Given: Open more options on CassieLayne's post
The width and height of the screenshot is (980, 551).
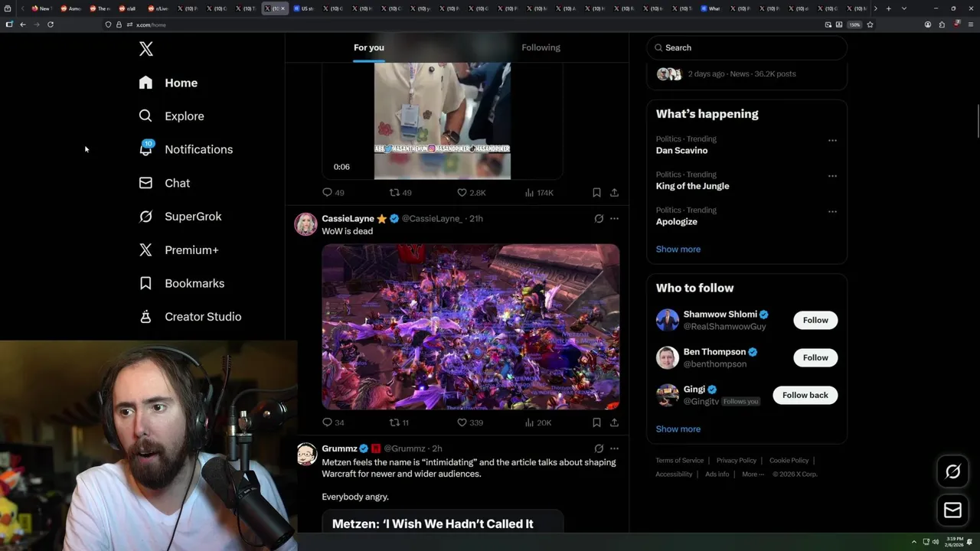Looking at the screenshot, I should coord(614,219).
